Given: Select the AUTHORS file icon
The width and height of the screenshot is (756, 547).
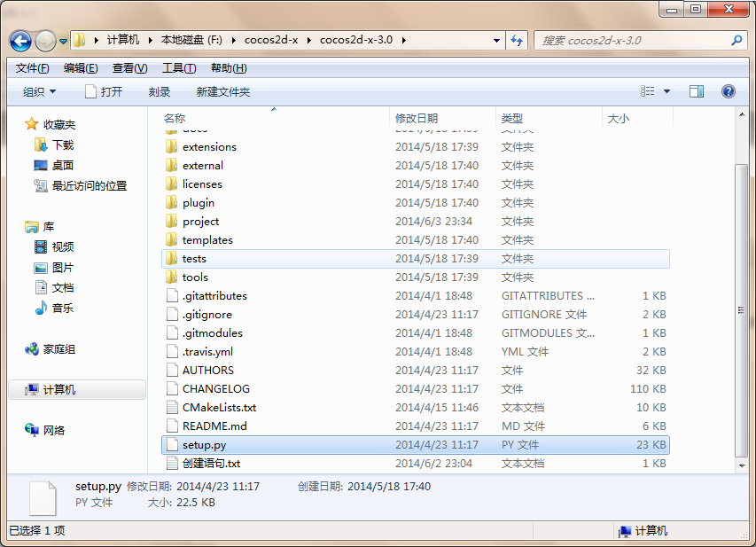Looking at the screenshot, I should (172, 371).
